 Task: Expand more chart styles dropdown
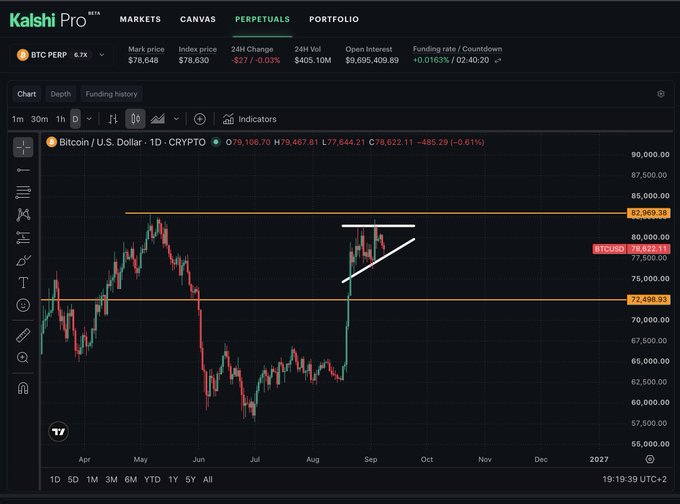tap(176, 119)
